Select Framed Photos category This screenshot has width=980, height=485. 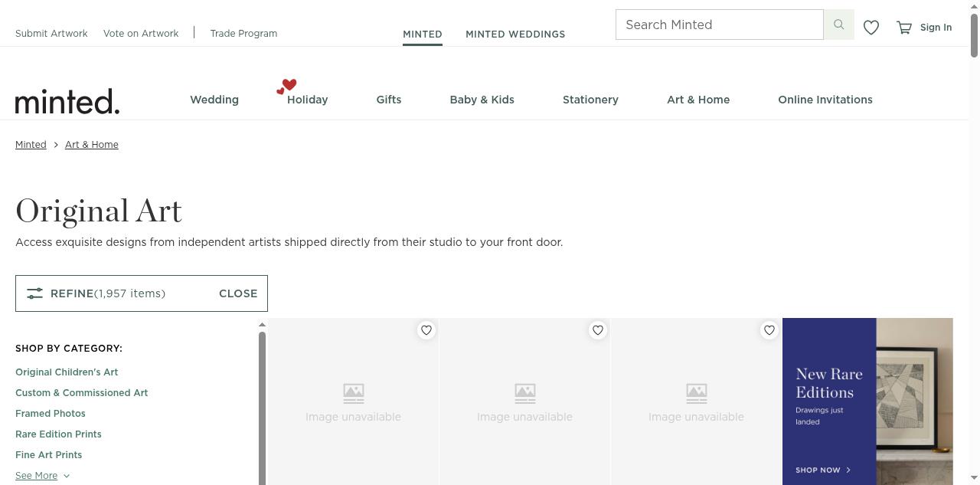[x=51, y=414]
